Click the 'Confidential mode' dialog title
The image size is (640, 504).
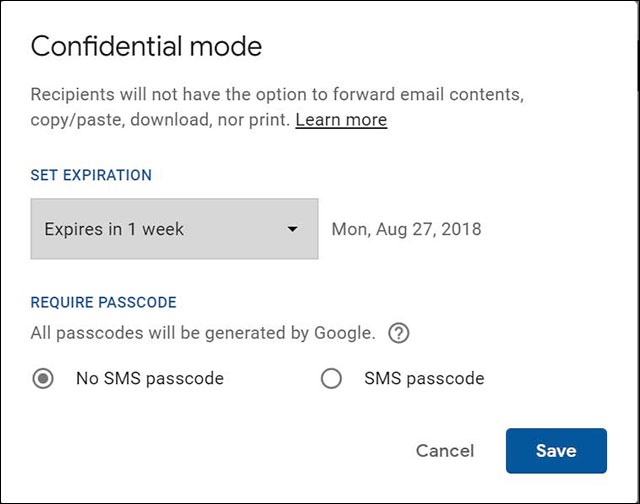146,46
